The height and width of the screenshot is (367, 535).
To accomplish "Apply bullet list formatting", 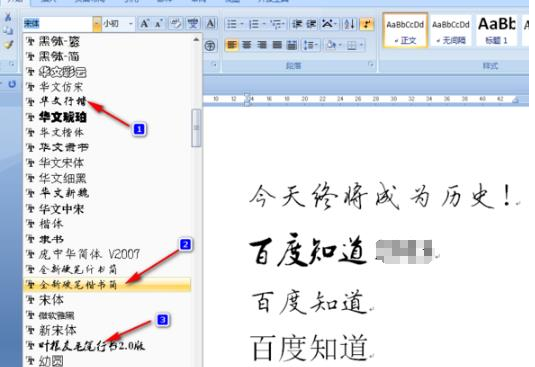I will [x=232, y=24].
